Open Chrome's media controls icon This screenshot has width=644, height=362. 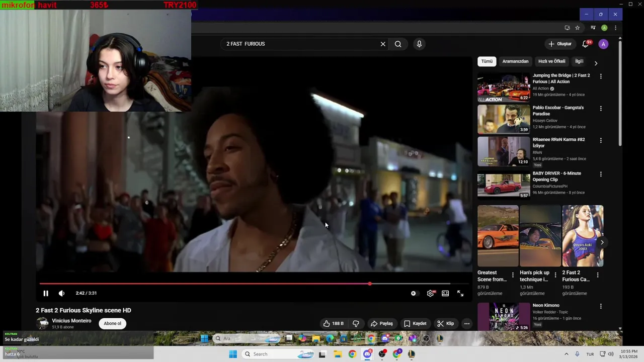(x=593, y=28)
